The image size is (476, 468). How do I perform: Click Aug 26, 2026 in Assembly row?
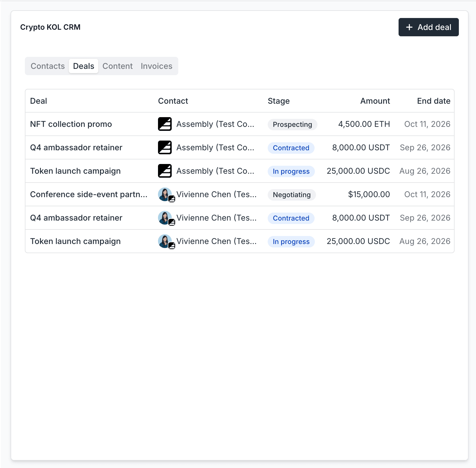425,171
